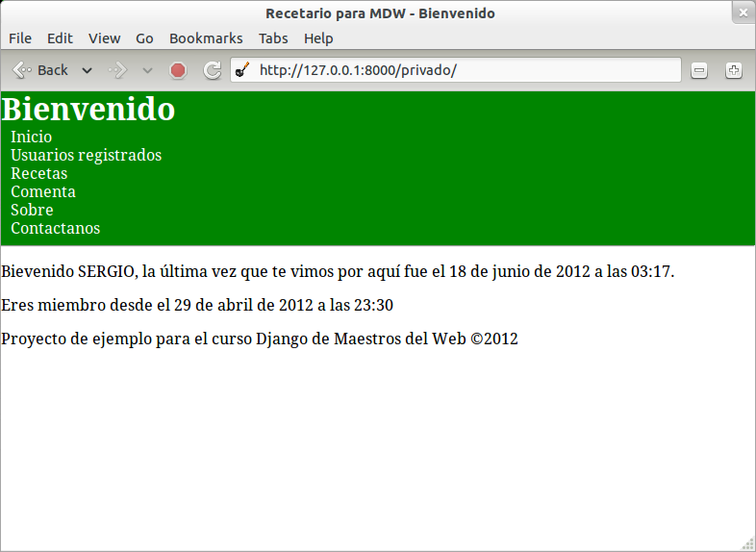Open the Contactanos link
Screen dimensions: 756x552
56,229
